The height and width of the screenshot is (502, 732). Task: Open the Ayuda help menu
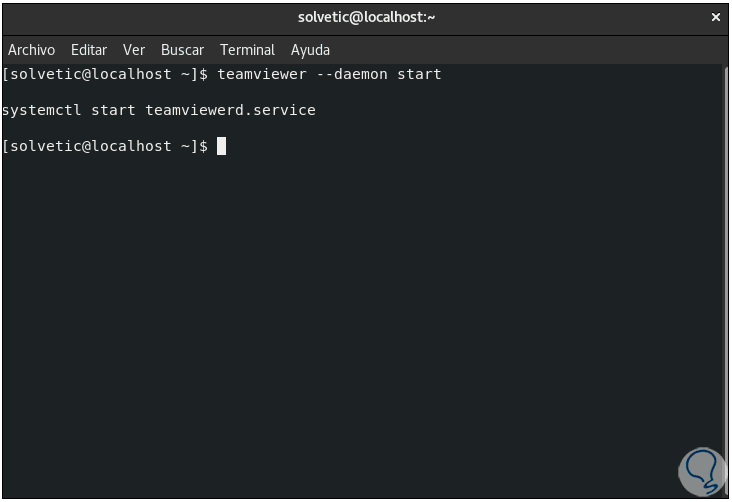310,50
